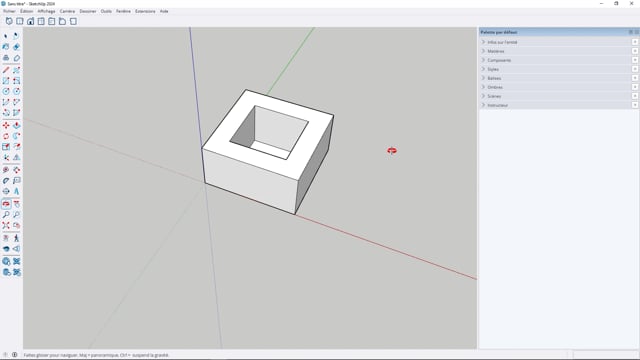Select the Rectangle tool
Screen dimensions: 640x360
click(x=6, y=81)
